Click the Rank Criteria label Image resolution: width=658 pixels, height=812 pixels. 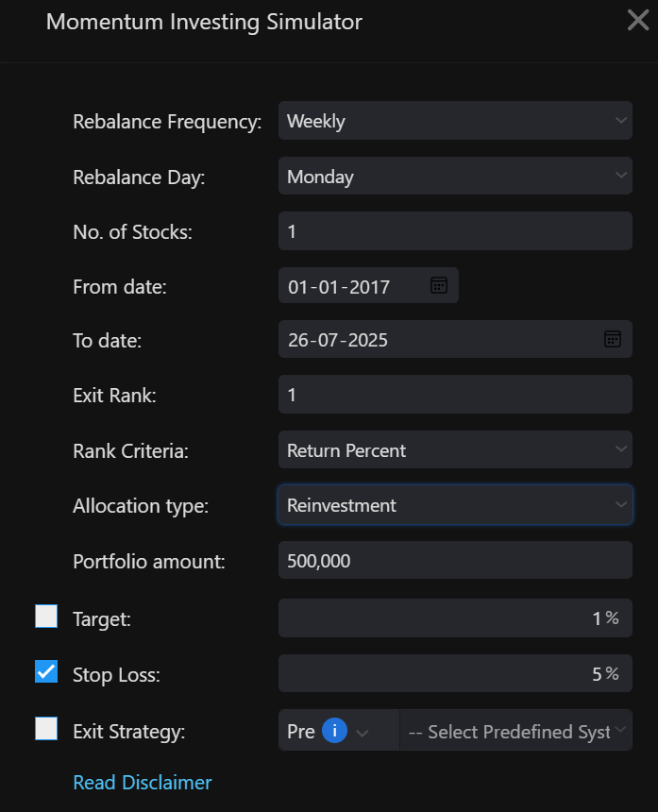click(x=130, y=451)
